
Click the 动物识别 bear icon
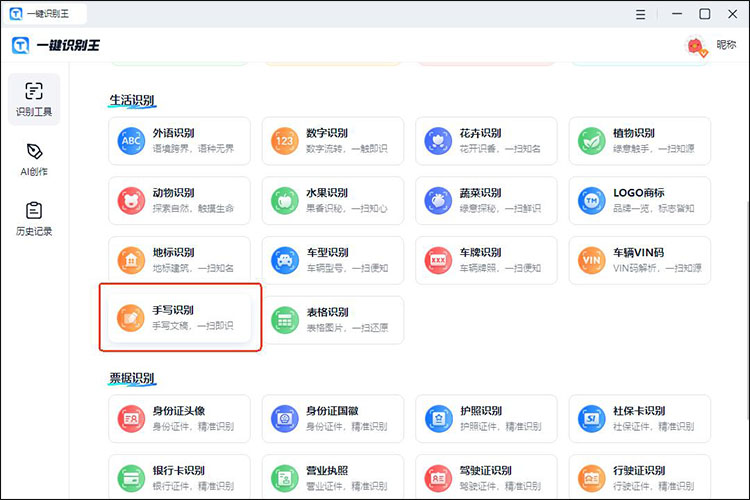(131, 200)
